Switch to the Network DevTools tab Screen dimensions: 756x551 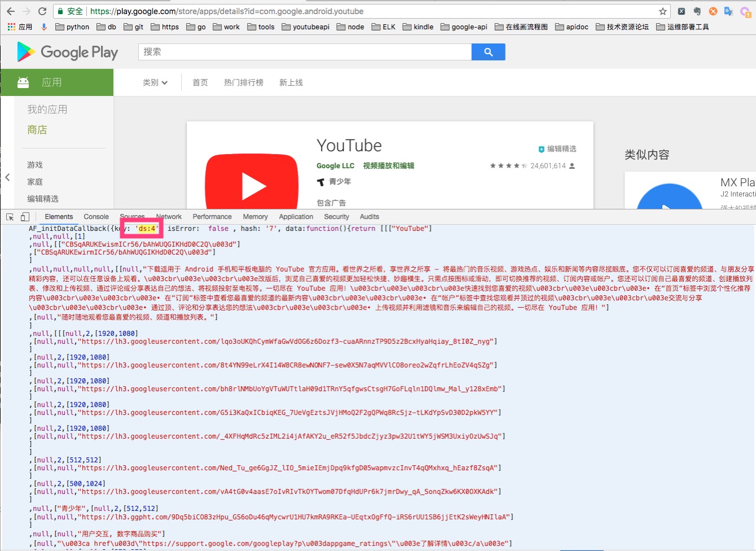click(169, 217)
